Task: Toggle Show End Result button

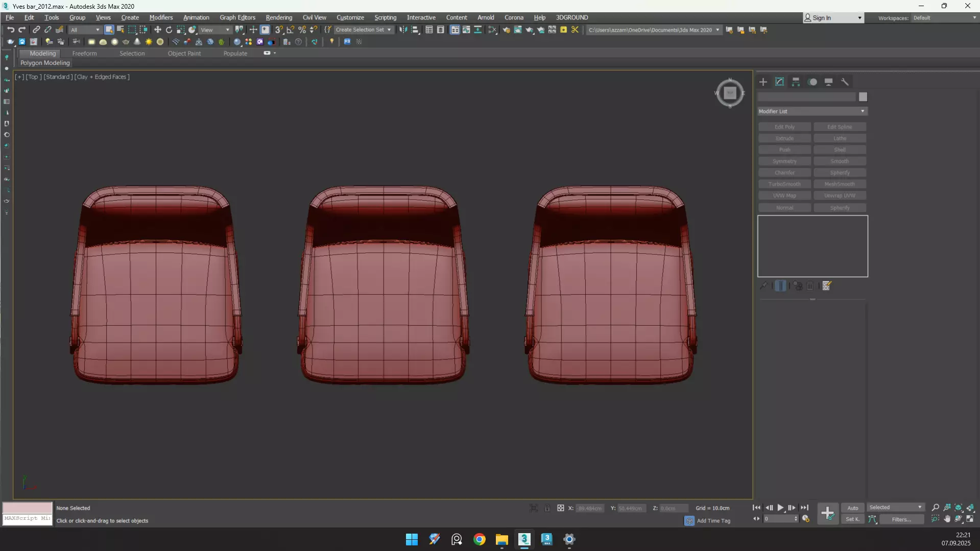Action: click(780, 286)
